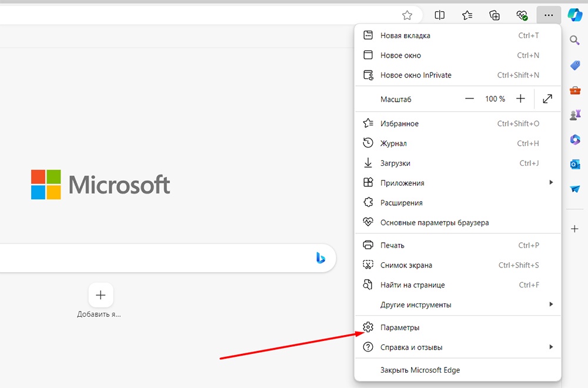Screen dimensions: 588x388
Task: Select 'Новая вкладка' menu item
Action: coord(457,36)
